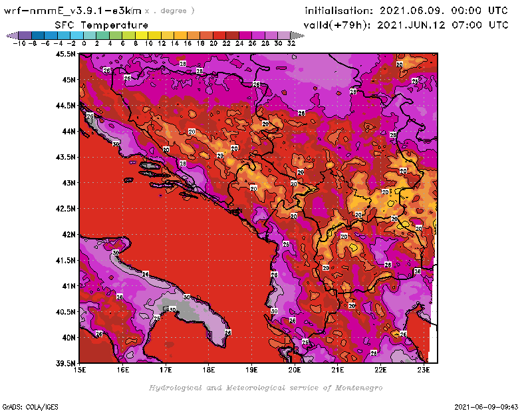The width and height of the screenshot is (532, 411).
Task: Click the 'GrADS: COLA/IGES' footer text
Action: [x=30, y=407]
